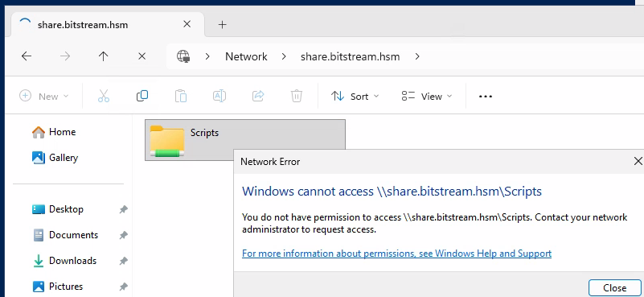Open the New dropdown menu
The height and width of the screenshot is (297, 644).
coord(44,97)
